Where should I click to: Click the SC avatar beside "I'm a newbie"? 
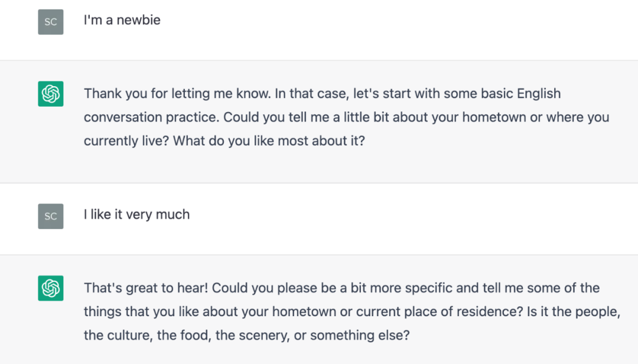pos(50,22)
